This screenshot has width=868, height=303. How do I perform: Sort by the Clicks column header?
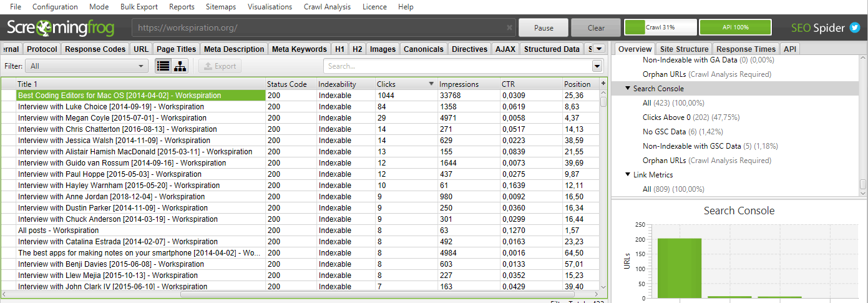point(405,84)
